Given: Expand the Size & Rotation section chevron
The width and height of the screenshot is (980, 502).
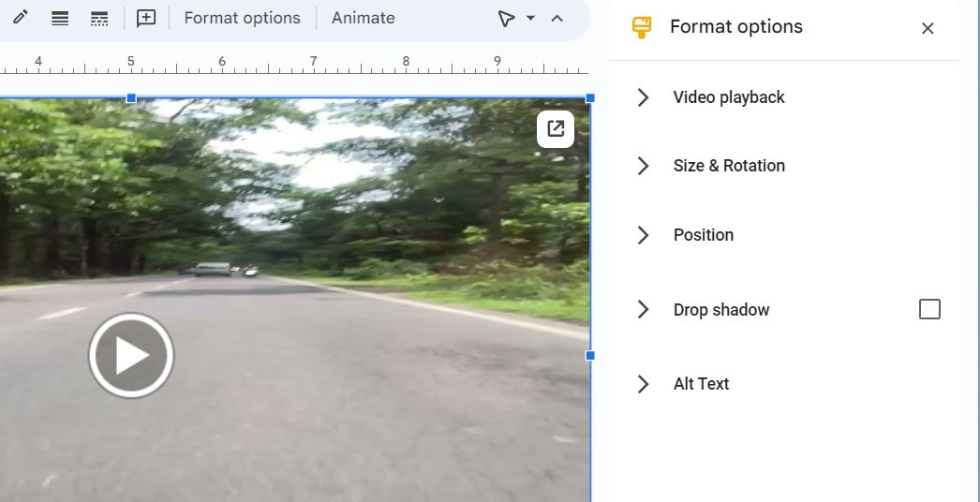Looking at the screenshot, I should pyautogui.click(x=643, y=166).
